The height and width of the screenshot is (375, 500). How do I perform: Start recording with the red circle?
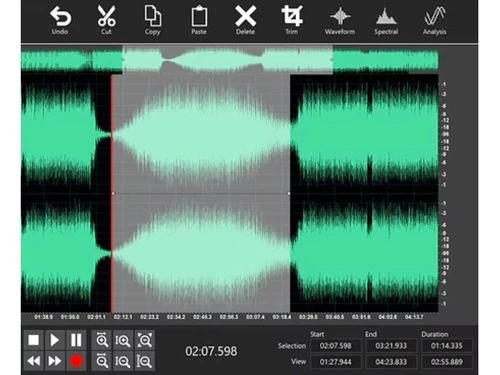(76, 361)
